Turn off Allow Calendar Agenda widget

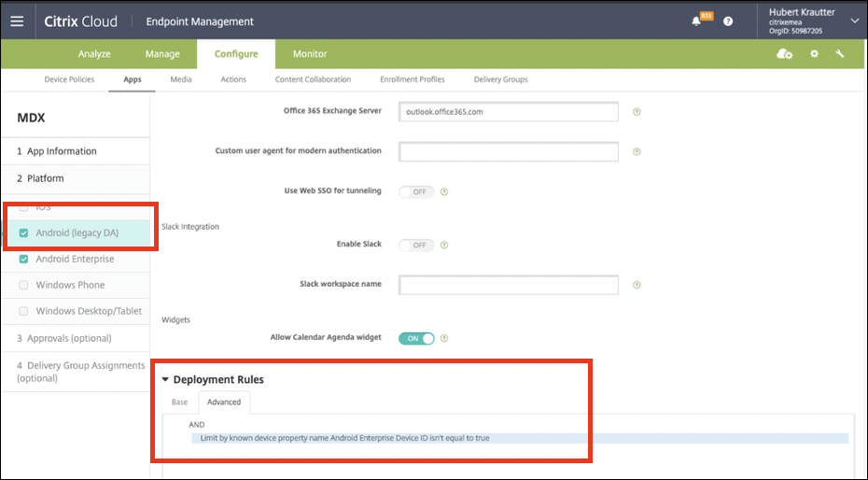coord(416,338)
